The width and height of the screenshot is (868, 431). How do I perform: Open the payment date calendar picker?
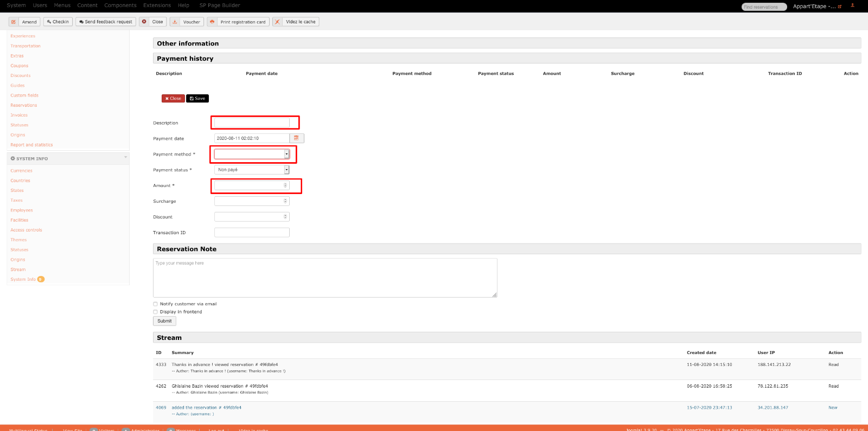click(297, 138)
